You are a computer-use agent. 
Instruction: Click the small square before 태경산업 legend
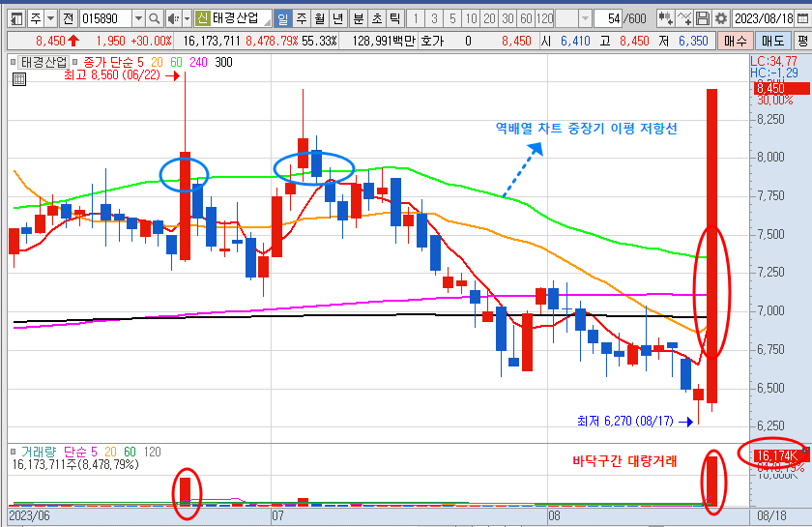tap(13, 62)
